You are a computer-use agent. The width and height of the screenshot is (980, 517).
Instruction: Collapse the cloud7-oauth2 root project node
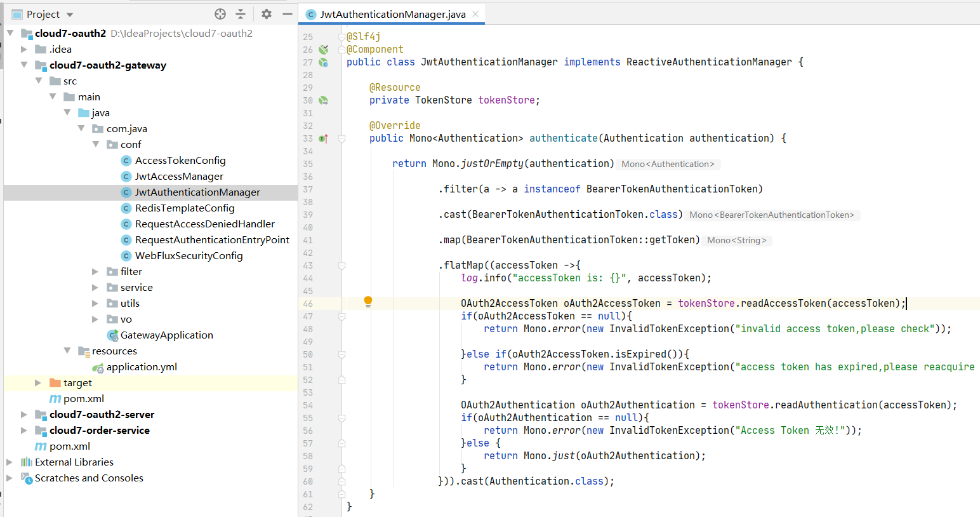[x=10, y=33]
